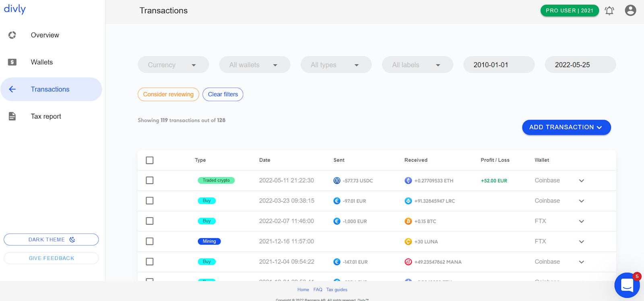Click the back arrow beside Transactions
The image size is (644, 301).
[x=12, y=89]
